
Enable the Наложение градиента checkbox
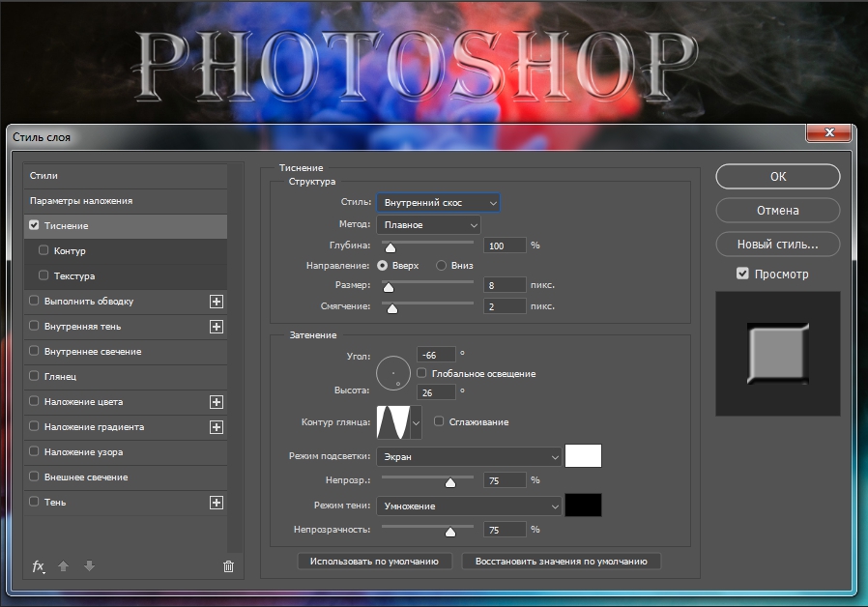point(35,426)
